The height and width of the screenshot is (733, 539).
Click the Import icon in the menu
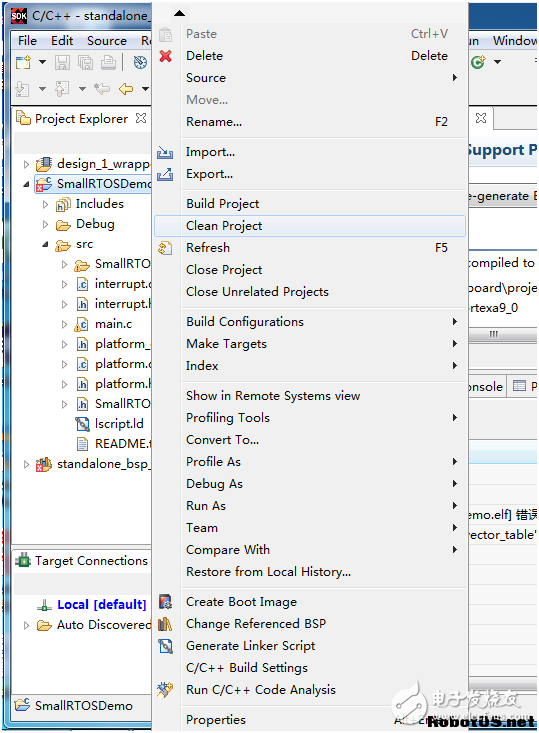165,152
